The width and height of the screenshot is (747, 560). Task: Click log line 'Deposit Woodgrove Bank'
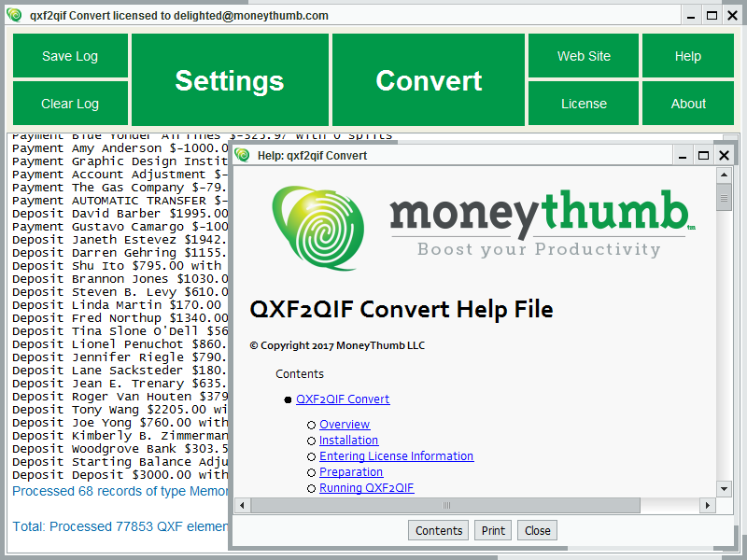pos(120,449)
